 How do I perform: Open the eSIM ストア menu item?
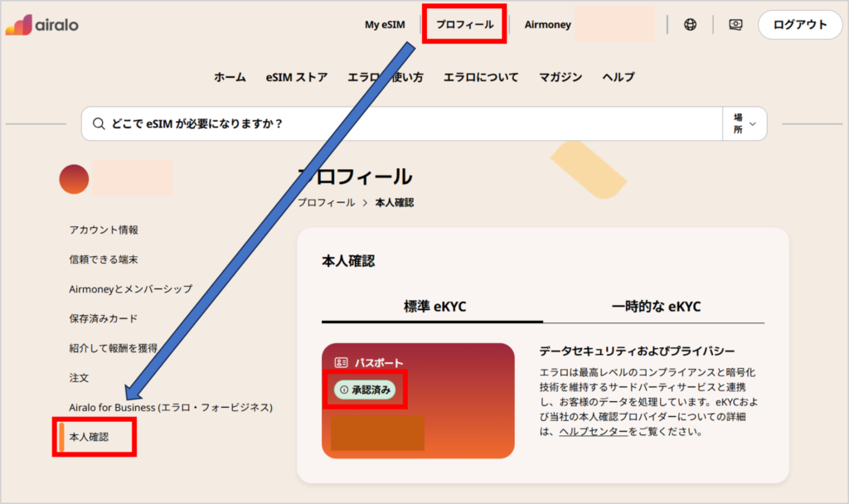[296, 76]
